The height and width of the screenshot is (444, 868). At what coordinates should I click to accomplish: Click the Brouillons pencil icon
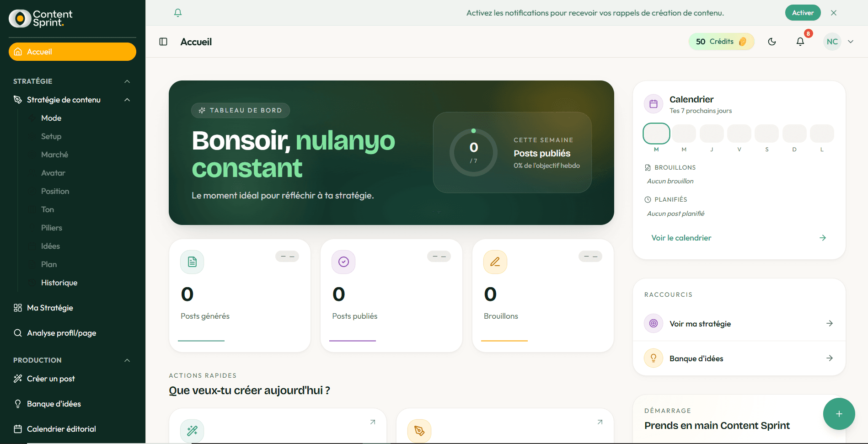point(495,262)
